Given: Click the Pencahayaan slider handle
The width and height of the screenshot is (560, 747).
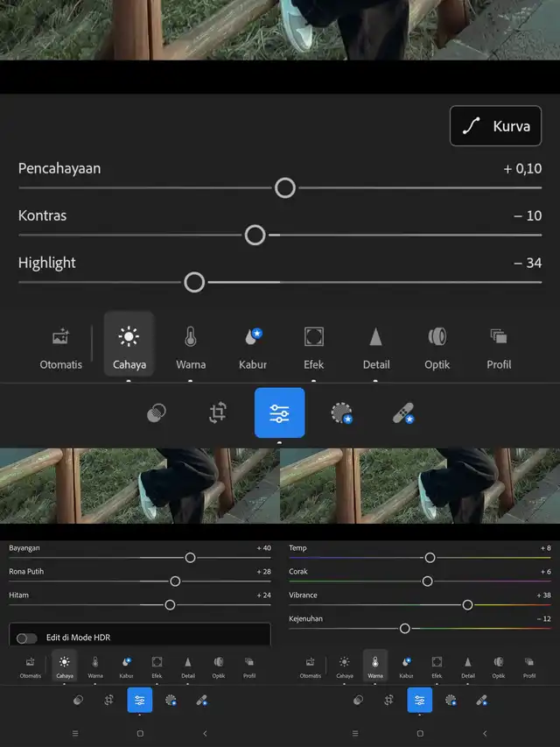Looking at the screenshot, I should point(284,187).
